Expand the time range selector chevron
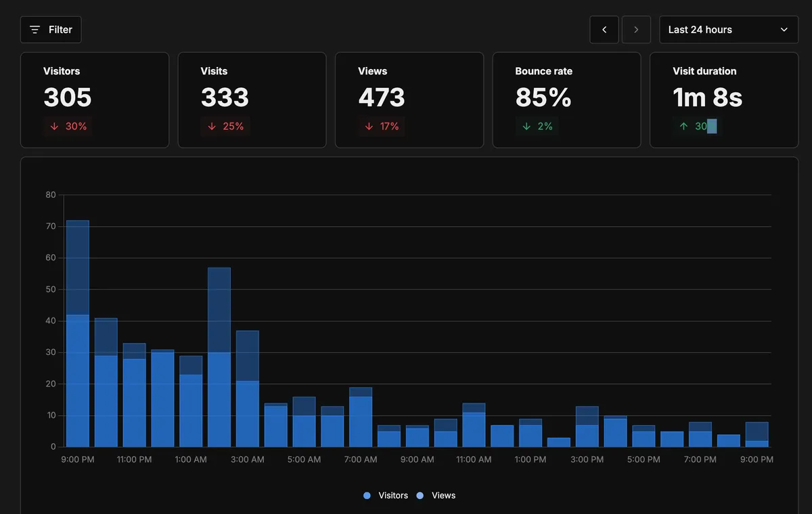 coord(784,29)
